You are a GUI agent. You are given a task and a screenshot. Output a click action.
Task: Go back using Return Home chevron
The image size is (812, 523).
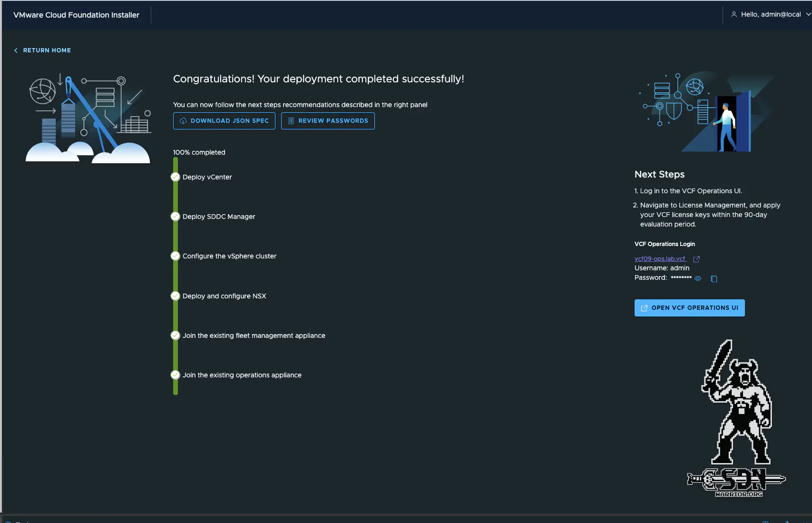16,50
